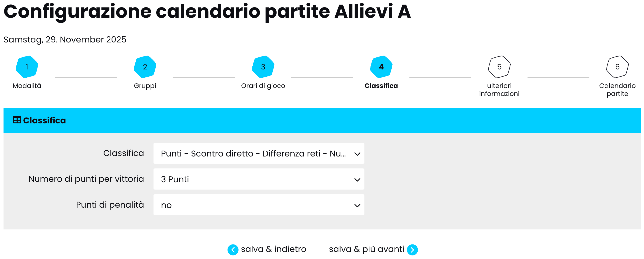Screen dimensions: 644x259
Task: Click the salva & più avanti link
Action: tap(366, 249)
